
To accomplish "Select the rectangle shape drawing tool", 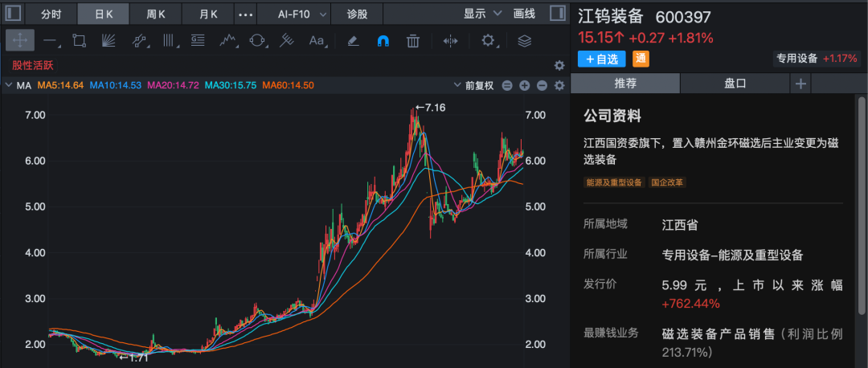I will click(x=79, y=40).
